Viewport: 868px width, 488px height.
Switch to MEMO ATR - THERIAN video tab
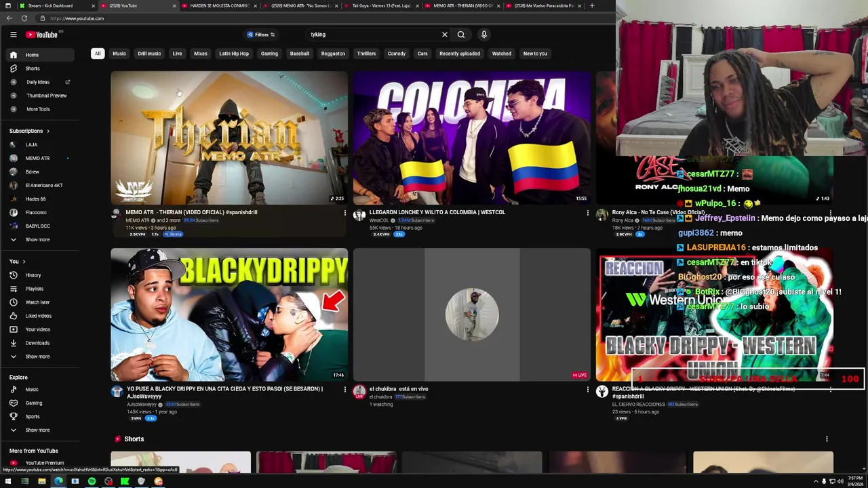[x=461, y=5]
